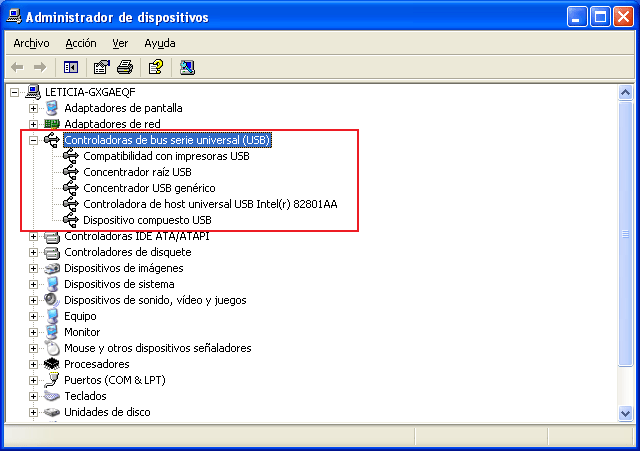Expand the Procesadores node
This screenshot has width=640, height=451.
(x=33, y=364)
